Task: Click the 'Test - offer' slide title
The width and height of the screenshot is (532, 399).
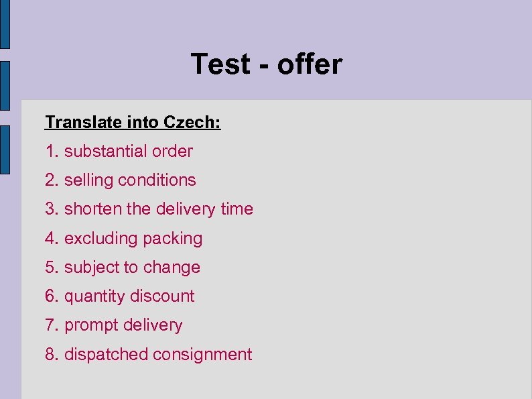Action: tap(266, 64)
